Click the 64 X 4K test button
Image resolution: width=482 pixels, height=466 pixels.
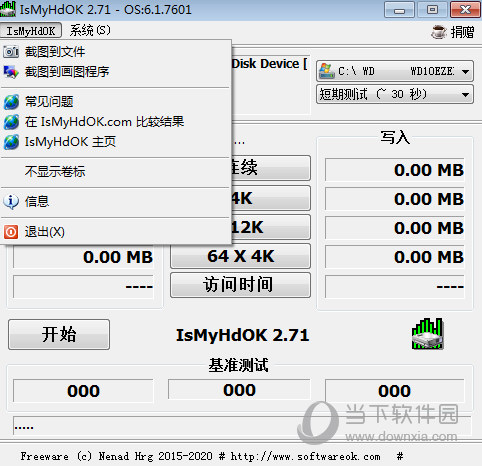tap(240, 256)
